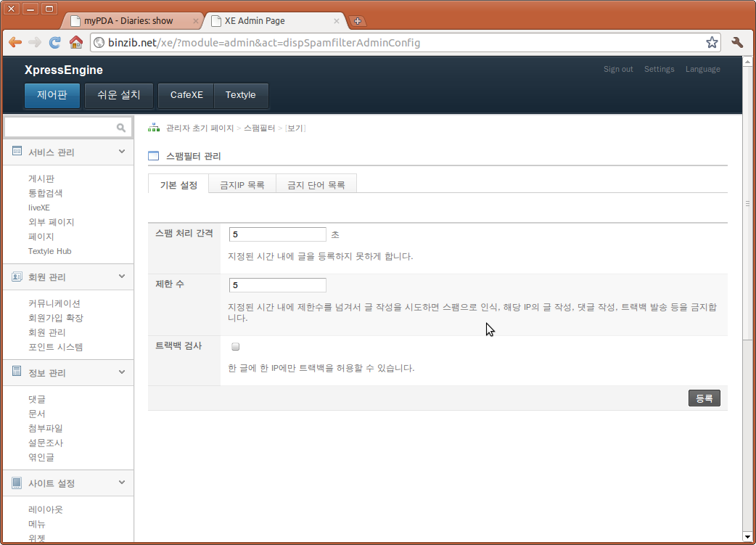The image size is (756, 545).
Task: Open 설문조사 in the sidebar
Action: (x=45, y=443)
